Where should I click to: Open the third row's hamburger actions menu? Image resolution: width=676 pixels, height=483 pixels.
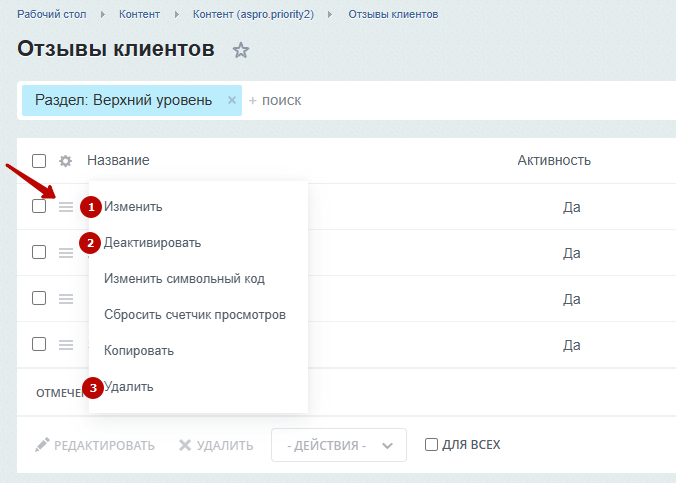(x=66, y=298)
